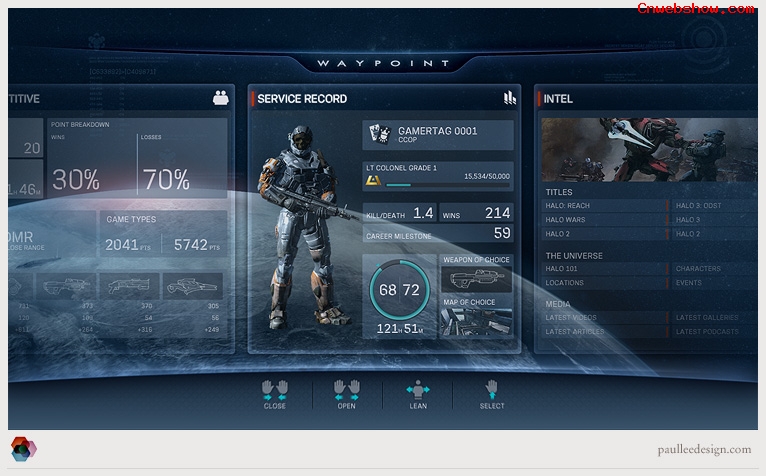Select Halo 101 under The Universe
Screen dimensions: 766x476
(604, 269)
